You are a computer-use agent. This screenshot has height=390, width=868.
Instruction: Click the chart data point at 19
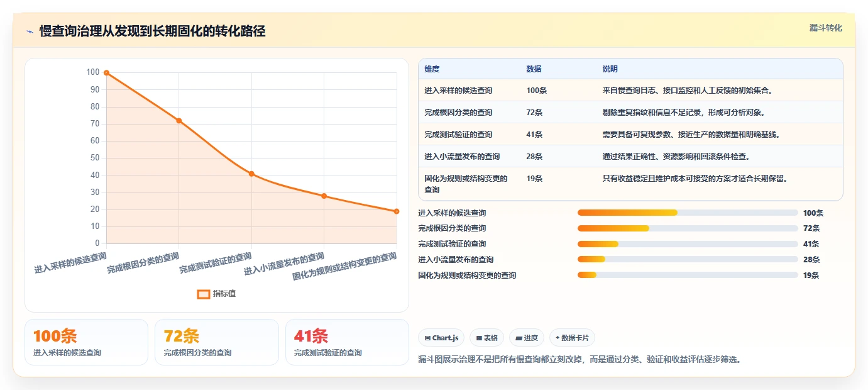click(x=397, y=211)
